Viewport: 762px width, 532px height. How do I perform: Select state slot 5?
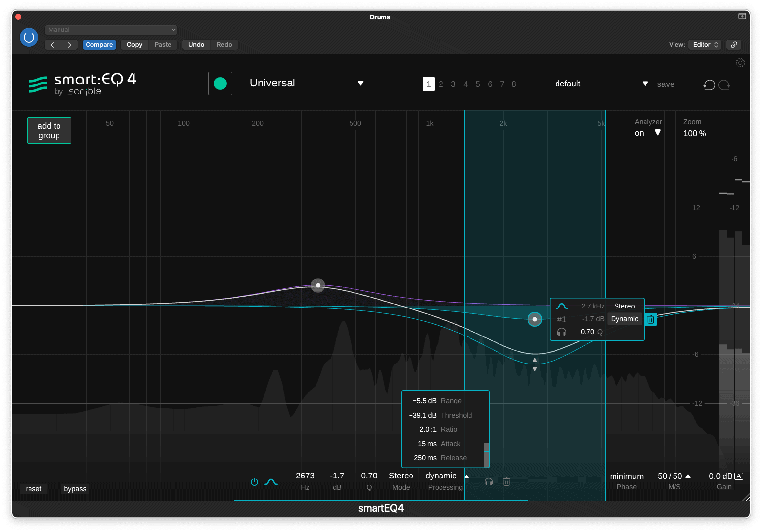click(x=478, y=84)
